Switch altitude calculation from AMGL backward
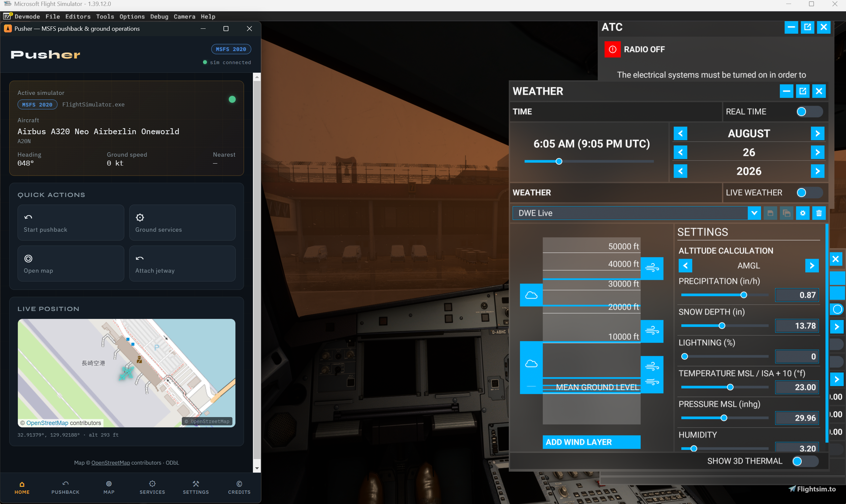Screen dimensions: 846x504 click(685, 266)
